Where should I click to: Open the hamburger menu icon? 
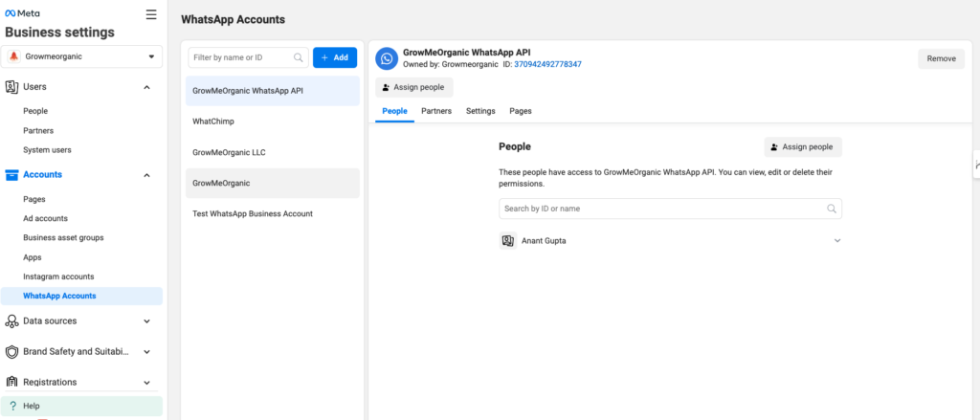tap(151, 14)
